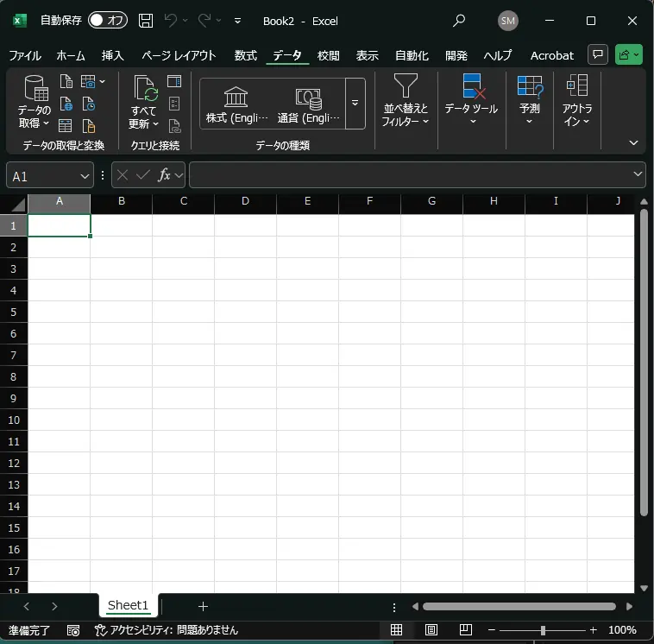
Task: Open the データの取得 (Get Data) menu
Action: [35, 101]
